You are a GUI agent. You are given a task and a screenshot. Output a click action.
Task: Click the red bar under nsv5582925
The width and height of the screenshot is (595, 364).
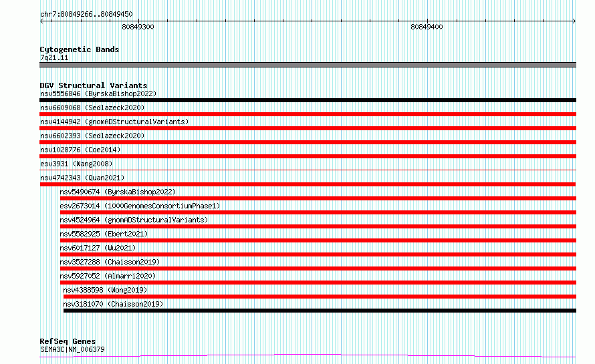click(x=318, y=240)
